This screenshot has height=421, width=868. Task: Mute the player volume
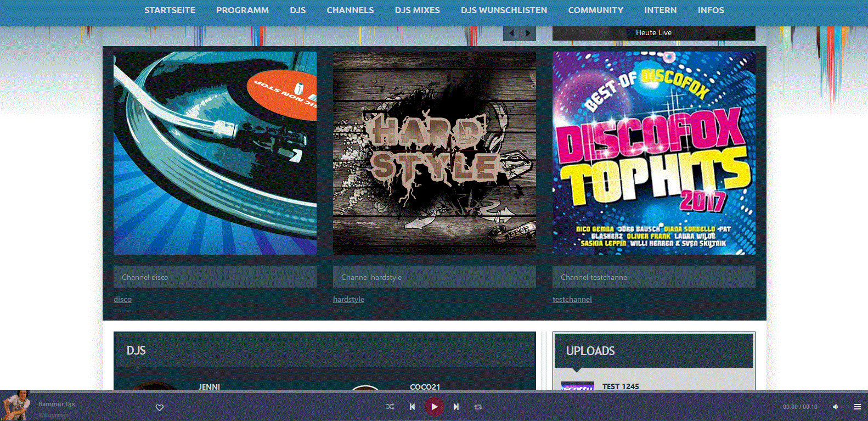pos(836,407)
